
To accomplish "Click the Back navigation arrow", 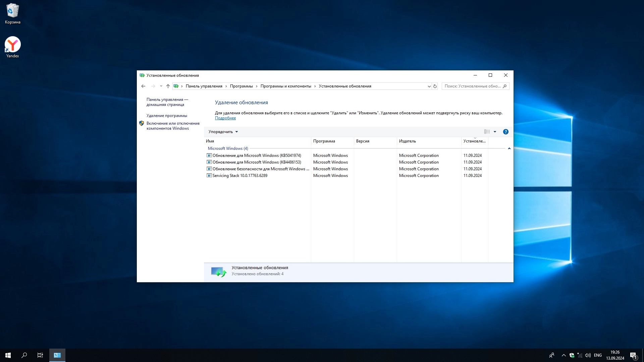I will coord(143,86).
